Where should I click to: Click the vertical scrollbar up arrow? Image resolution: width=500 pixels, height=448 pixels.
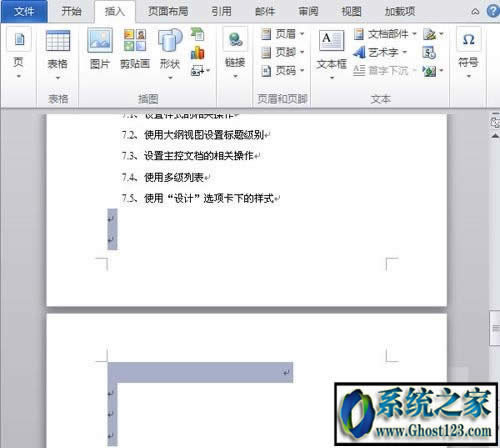495,136
